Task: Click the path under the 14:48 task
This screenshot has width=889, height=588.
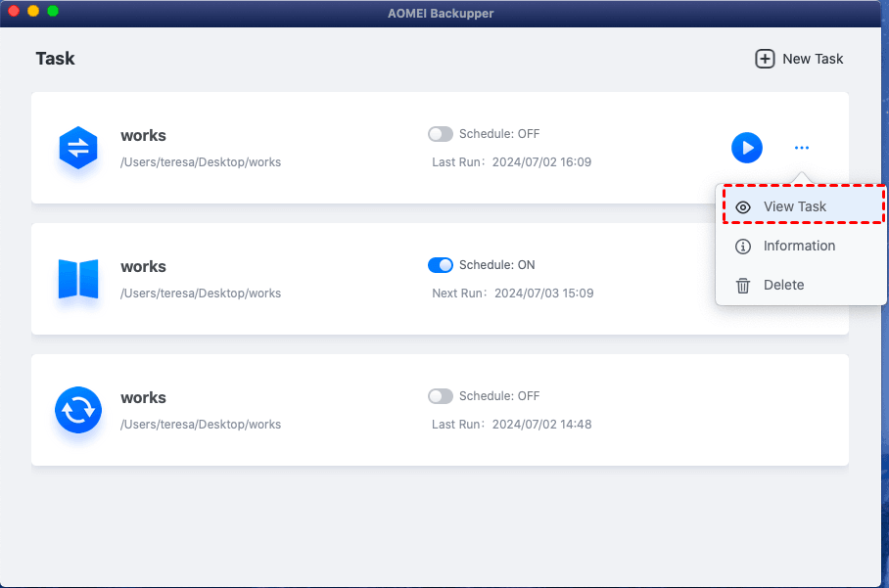Action: [x=201, y=425]
